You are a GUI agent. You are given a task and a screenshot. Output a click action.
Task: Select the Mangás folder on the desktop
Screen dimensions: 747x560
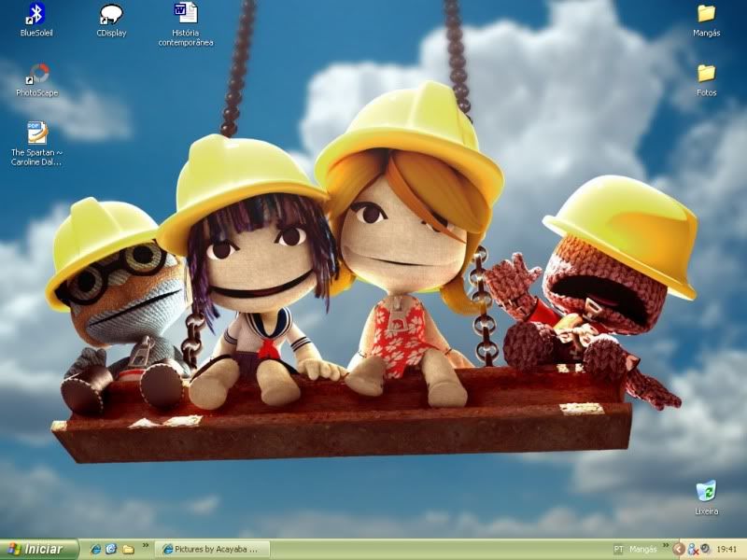click(707, 20)
